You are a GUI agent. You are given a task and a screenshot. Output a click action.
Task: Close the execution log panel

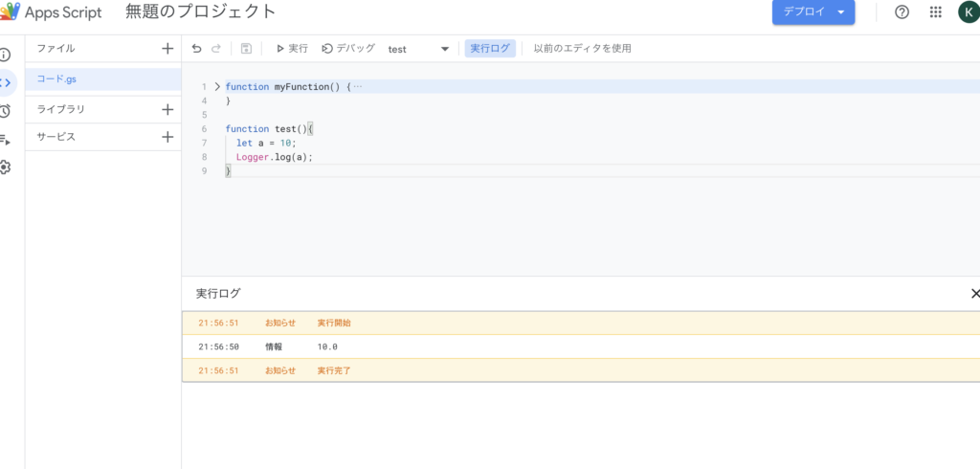tap(974, 293)
